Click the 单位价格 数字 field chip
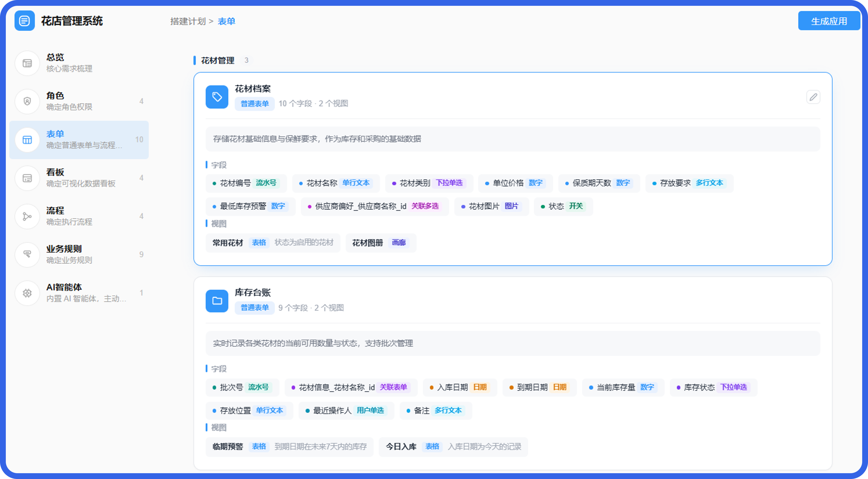Viewport: 868px width, 479px height. [x=516, y=183]
